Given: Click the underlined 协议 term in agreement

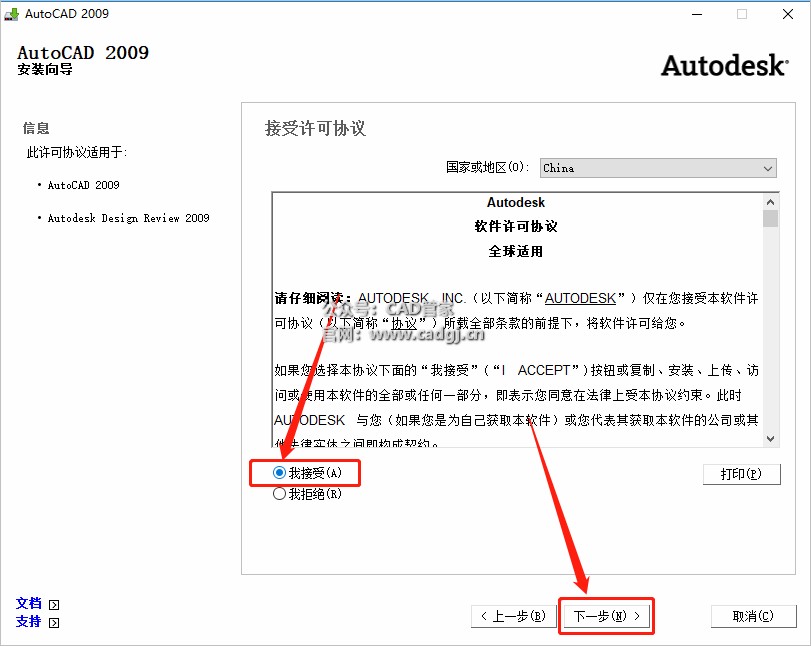Looking at the screenshot, I should pos(404,323).
